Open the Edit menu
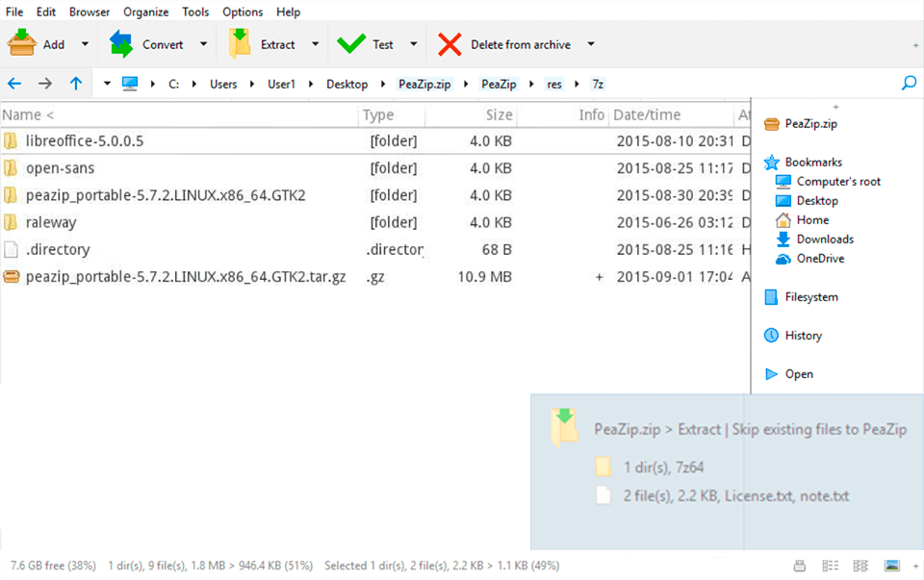 tap(45, 12)
